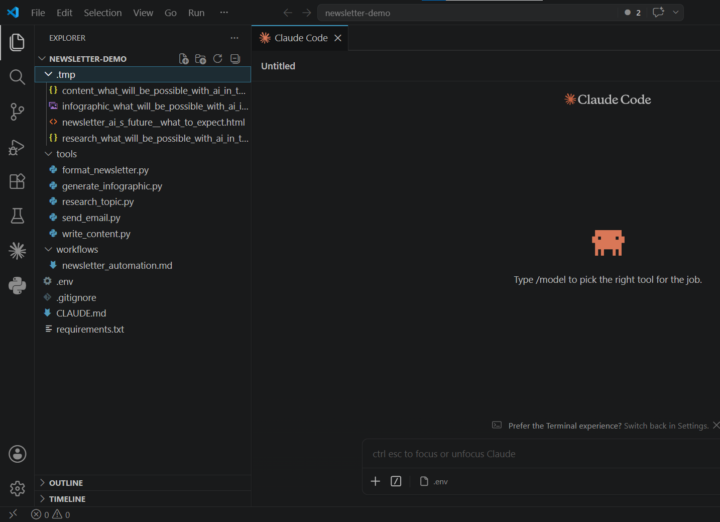Open the research_what_will_be_possible JSON file
Viewport: 720px width, 522px height.
coord(143,138)
